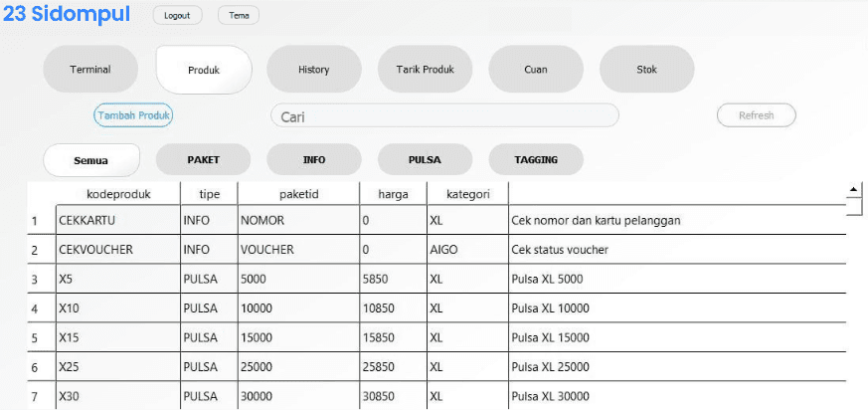Filter products by PAKET

[x=203, y=159]
